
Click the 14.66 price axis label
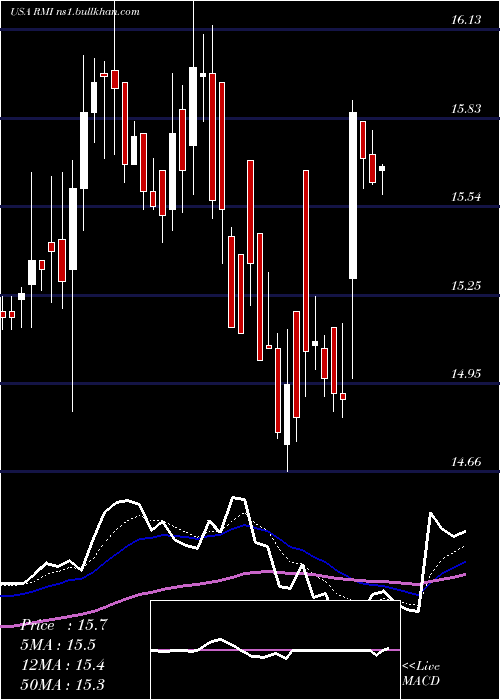coord(466,461)
